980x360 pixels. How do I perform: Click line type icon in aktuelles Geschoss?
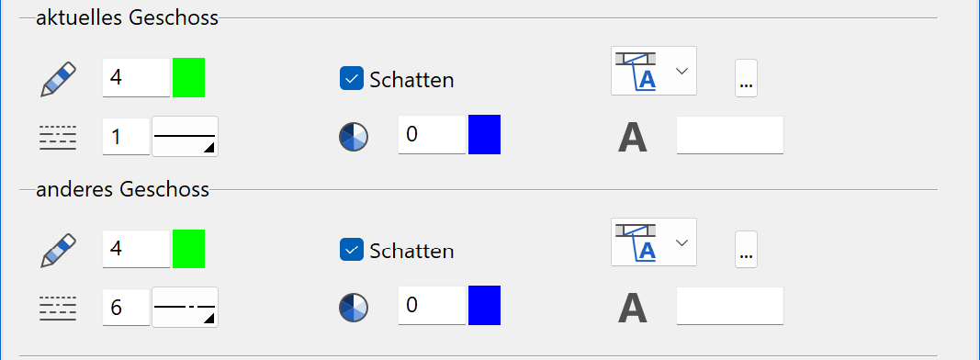(58, 138)
